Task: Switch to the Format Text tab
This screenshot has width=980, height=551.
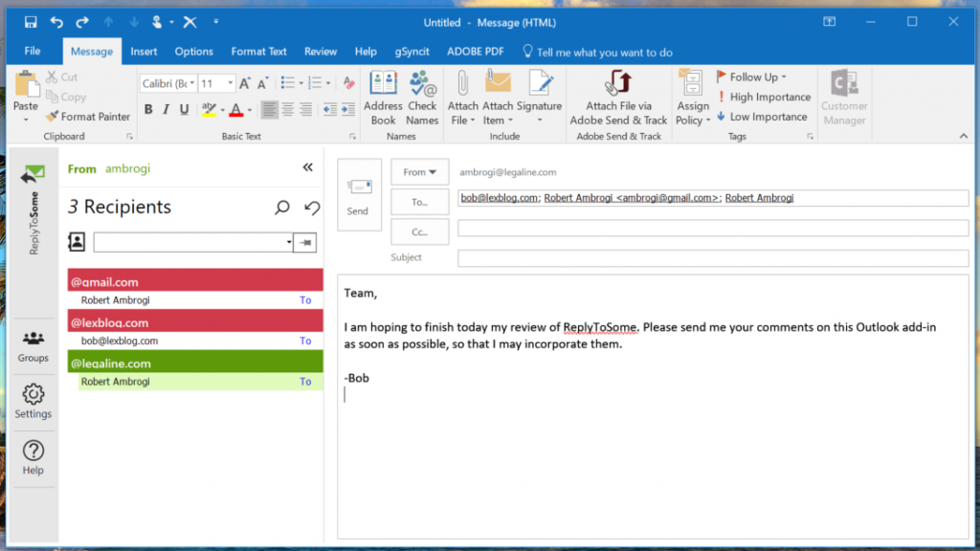Action: click(258, 52)
